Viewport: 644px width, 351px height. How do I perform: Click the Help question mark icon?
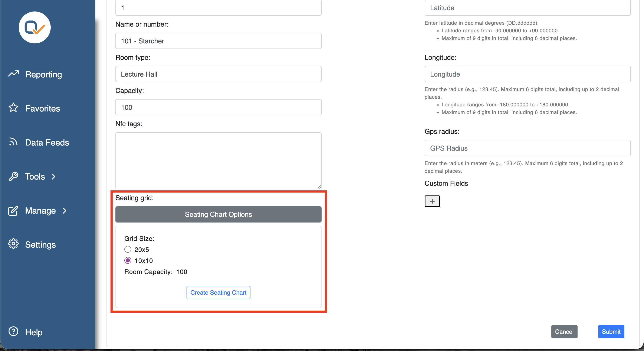(13, 331)
